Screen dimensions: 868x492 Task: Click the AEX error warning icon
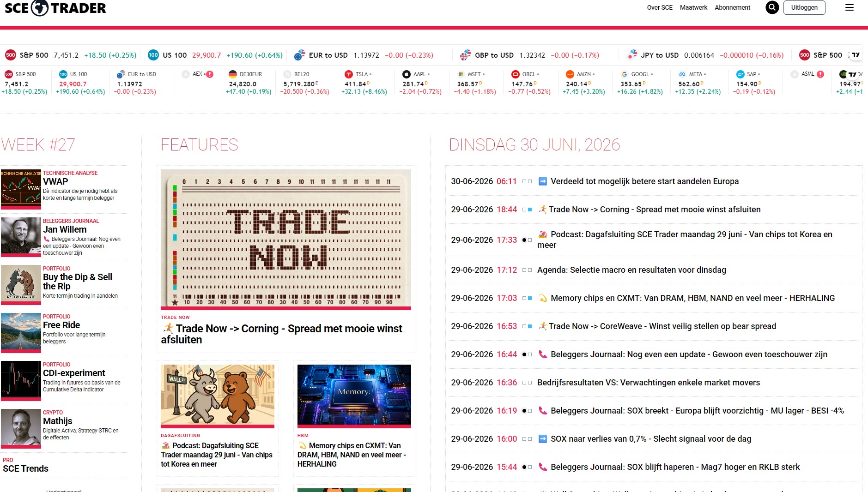(x=210, y=74)
